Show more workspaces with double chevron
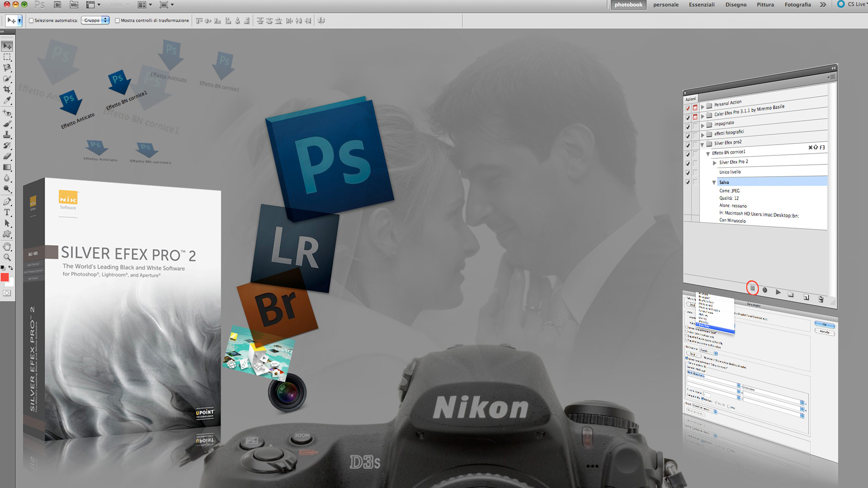This screenshot has width=868, height=488. [x=823, y=5]
